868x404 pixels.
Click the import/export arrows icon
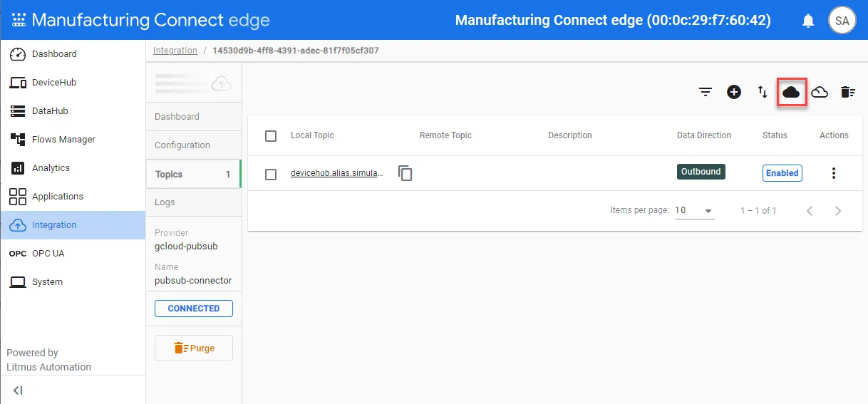pyautogui.click(x=763, y=92)
